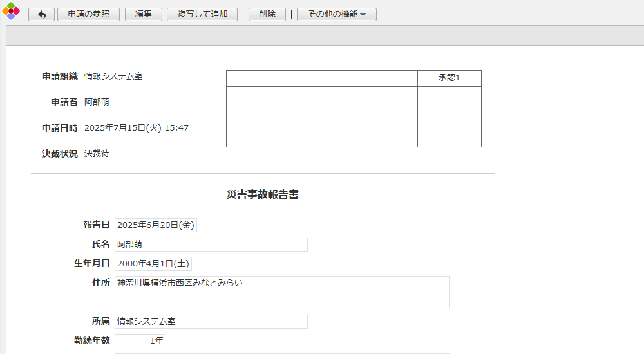Click inside the 住所 address text area
The height and width of the screenshot is (354, 644).
281,292
